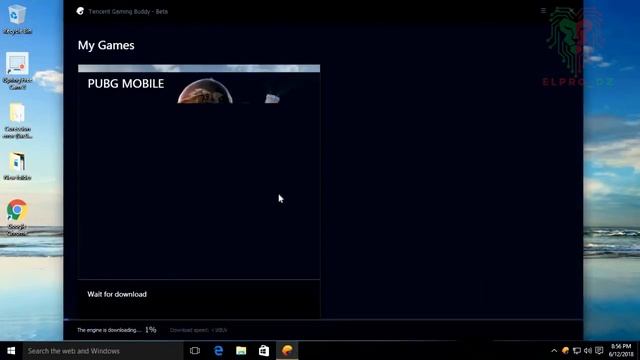Click the download speed indicator text

(x=198, y=330)
